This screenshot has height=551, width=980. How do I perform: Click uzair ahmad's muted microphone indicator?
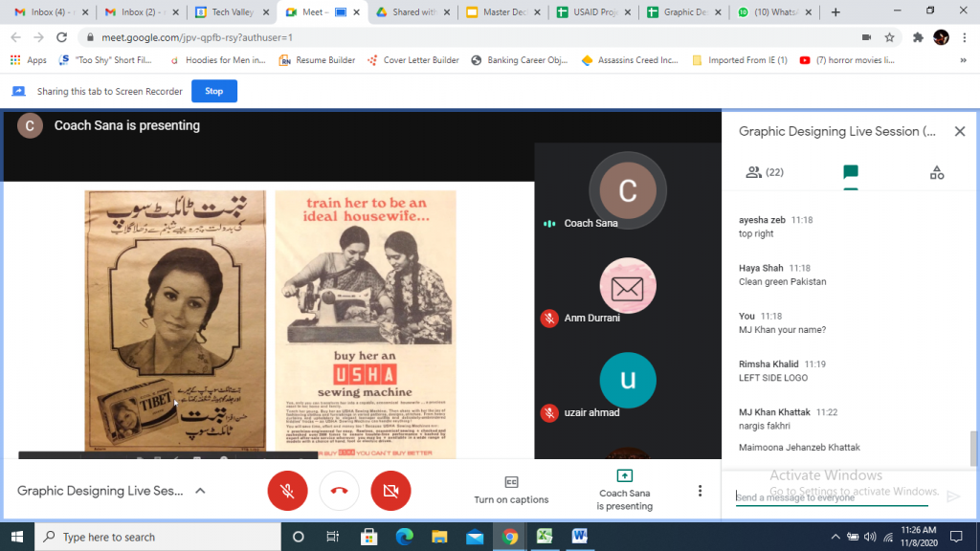click(x=549, y=413)
